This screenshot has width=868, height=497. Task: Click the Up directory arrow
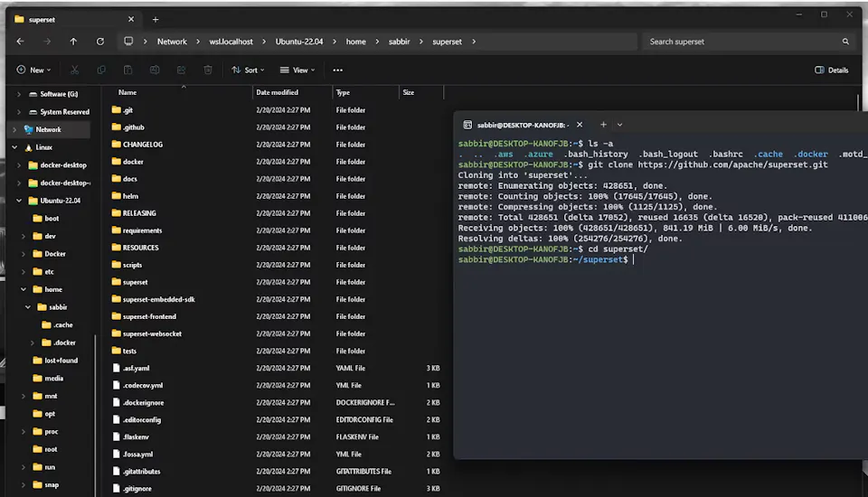pos(73,42)
